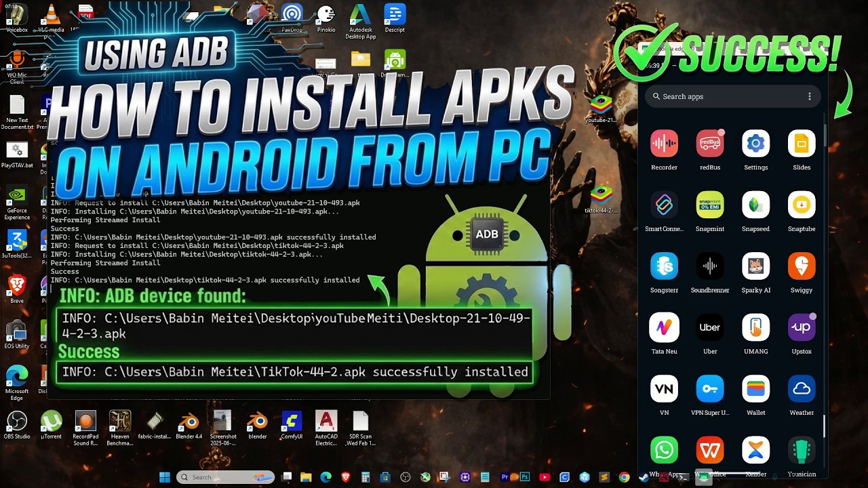Open the Snapseed photo editor

click(x=755, y=205)
